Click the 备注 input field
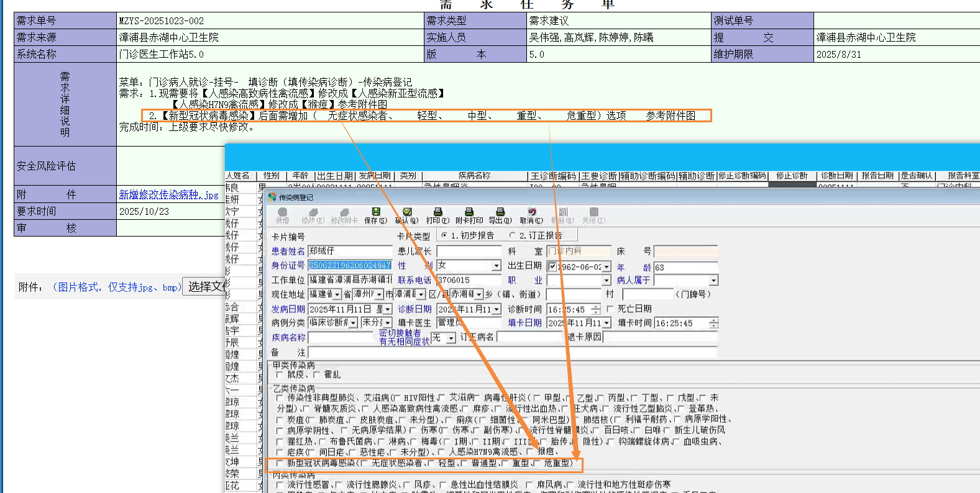The height and width of the screenshot is (493, 980). [x=513, y=352]
